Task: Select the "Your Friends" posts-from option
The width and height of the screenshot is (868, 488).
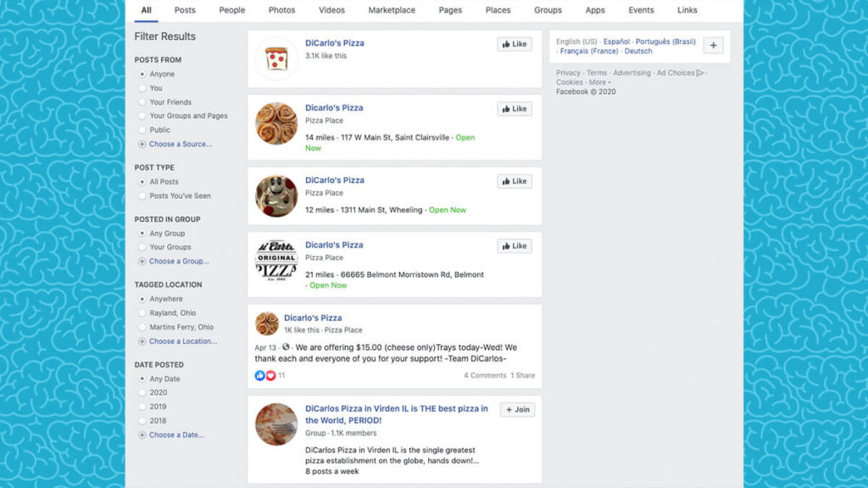Action: [x=142, y=103]
